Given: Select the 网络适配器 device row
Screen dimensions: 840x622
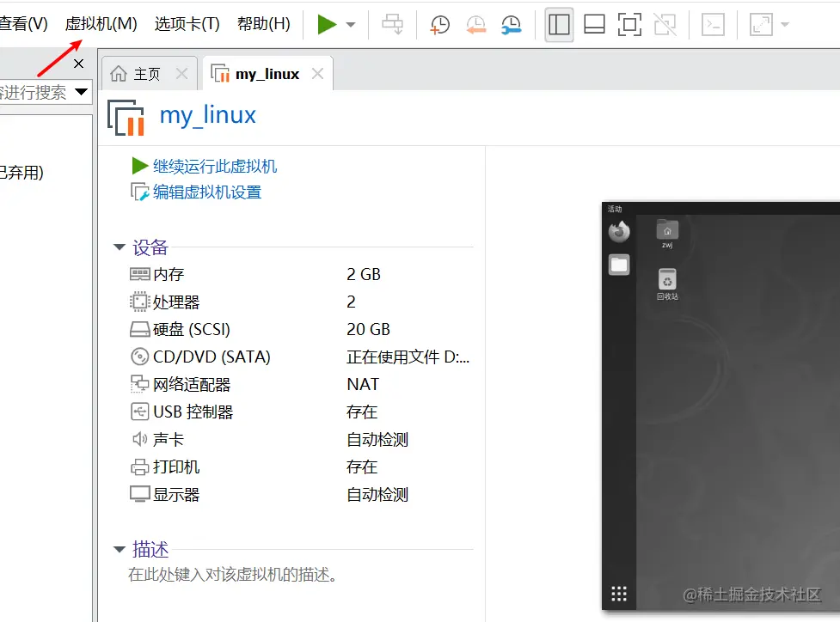Looking at the screenshot, I should [300, 384].
